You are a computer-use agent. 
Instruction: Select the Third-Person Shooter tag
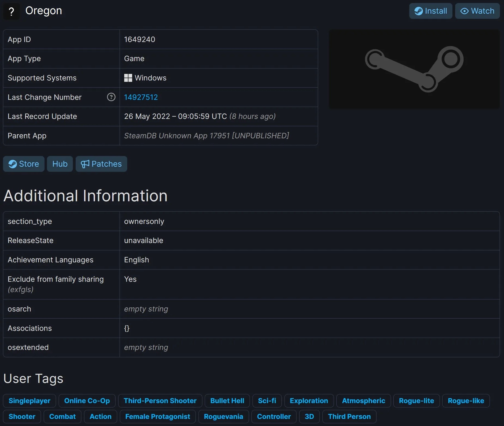point(160,401)
